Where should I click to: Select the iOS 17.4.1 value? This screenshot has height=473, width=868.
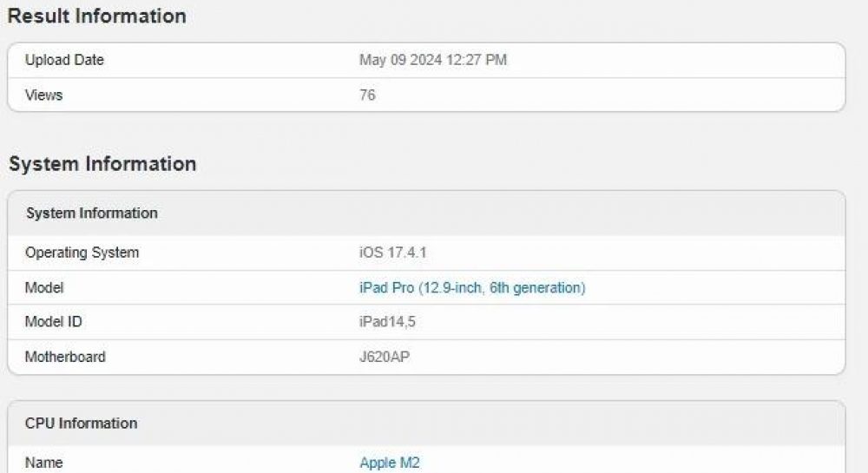(393, 253)
